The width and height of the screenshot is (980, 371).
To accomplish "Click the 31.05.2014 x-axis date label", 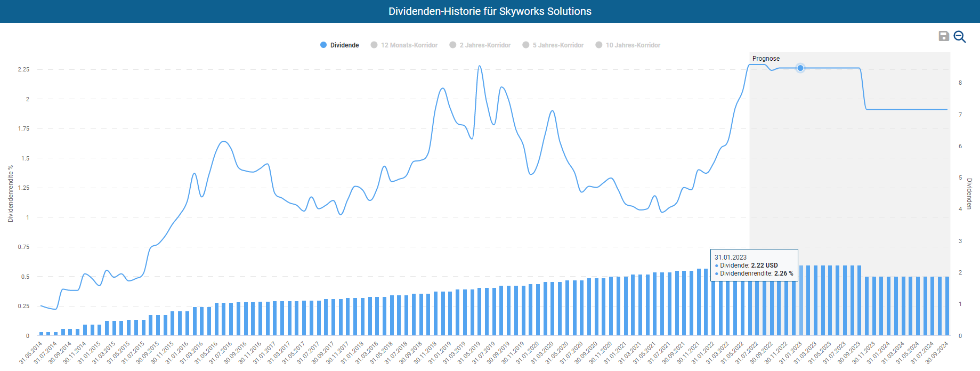I will [x=31, y=353].
